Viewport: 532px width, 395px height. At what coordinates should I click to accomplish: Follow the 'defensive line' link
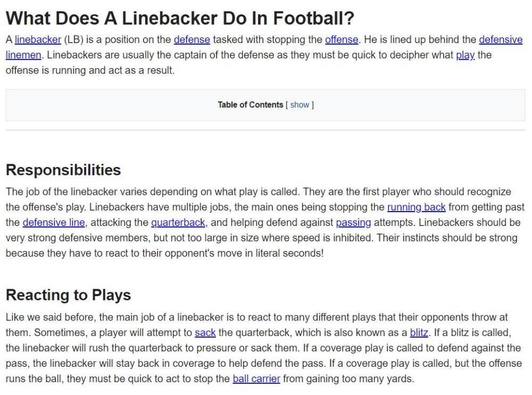coord(54,222)
